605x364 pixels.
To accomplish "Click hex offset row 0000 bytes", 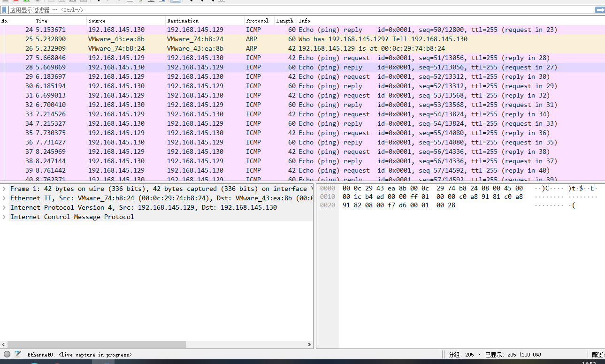I will [x=433, y=188].
